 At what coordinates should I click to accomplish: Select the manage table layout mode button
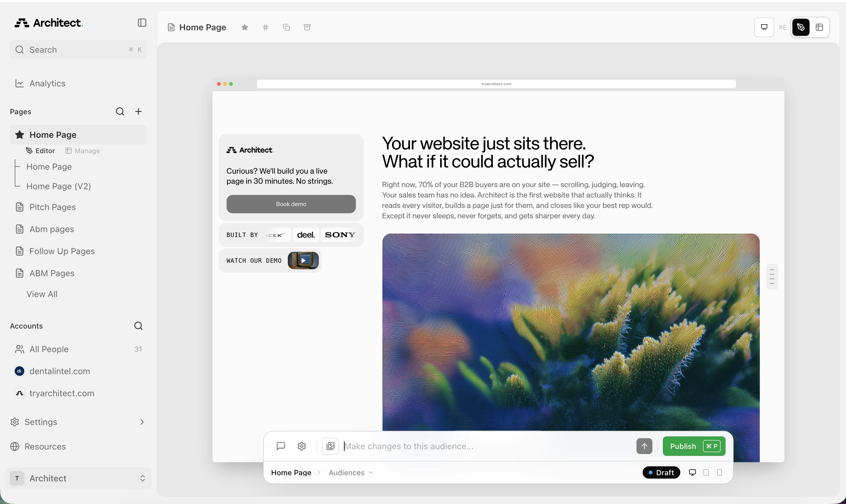pos(819,27)
